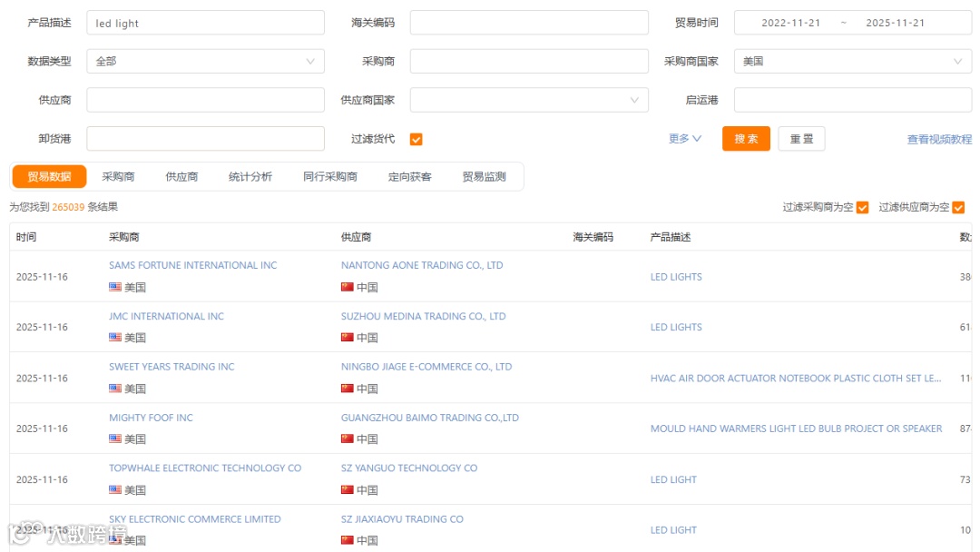Open supplier SZ YANGUO TECHNOLOGY CO
Screen dimensions: 980x552
coord(408,468)
